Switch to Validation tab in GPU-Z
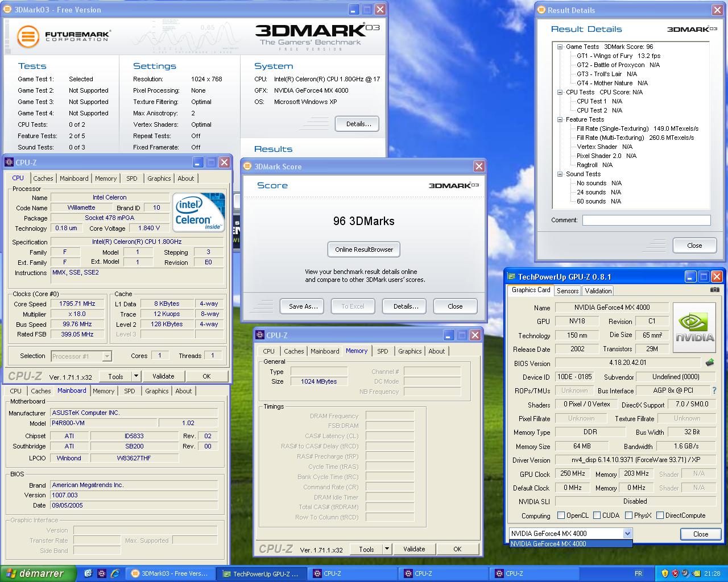728x582 pixels. pyautogui.click(x=598, y=290)
